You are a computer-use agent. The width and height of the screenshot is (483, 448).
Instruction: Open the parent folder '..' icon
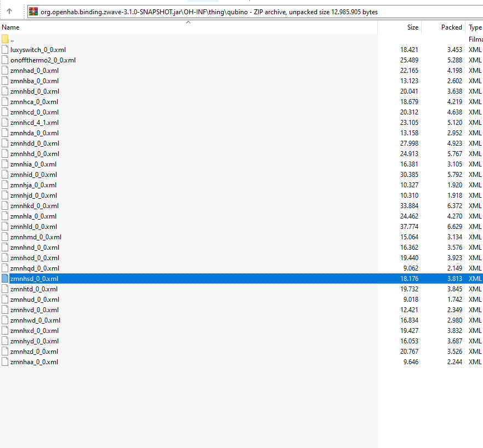coord(5,39)
